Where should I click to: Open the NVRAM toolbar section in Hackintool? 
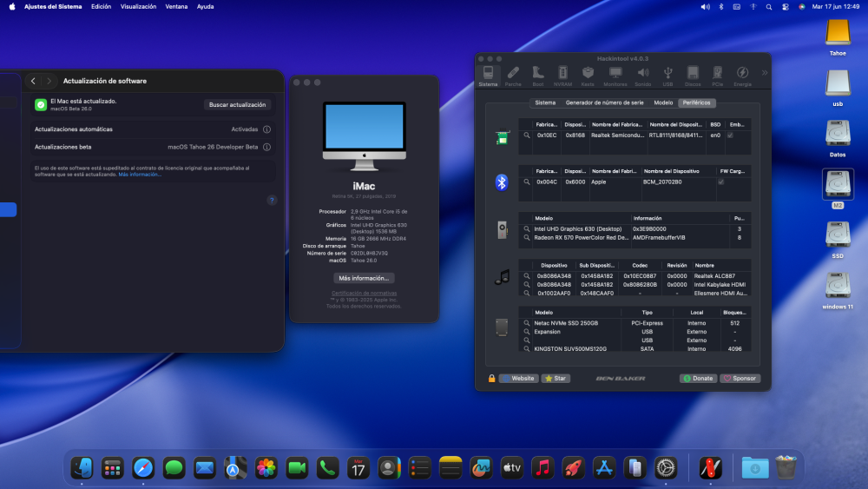[x=562, y=76]
